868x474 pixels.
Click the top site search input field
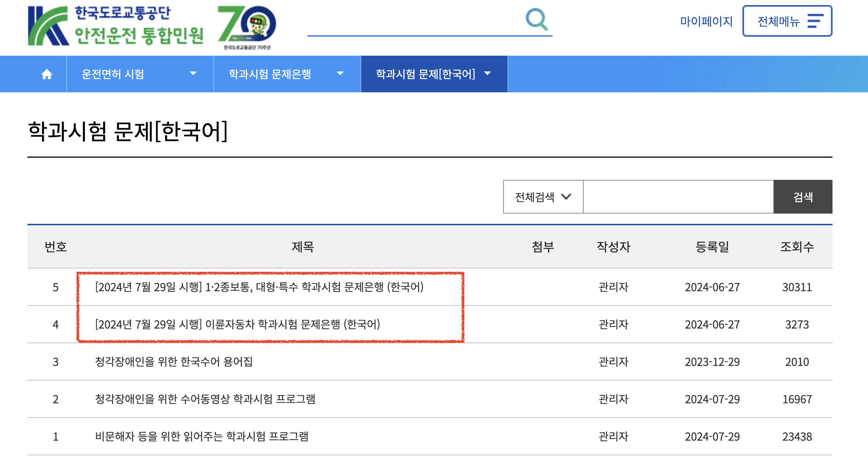click(x=414, y=22)
